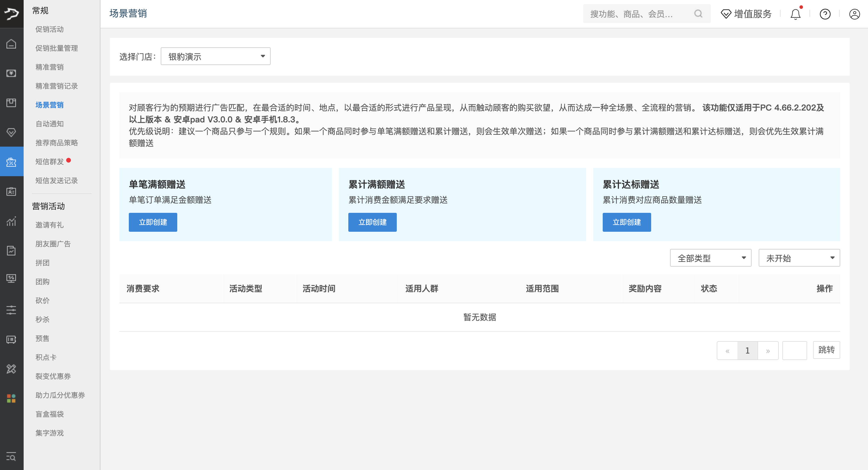Open the 全部类型 filter dropdown

[x=710, y=258]
